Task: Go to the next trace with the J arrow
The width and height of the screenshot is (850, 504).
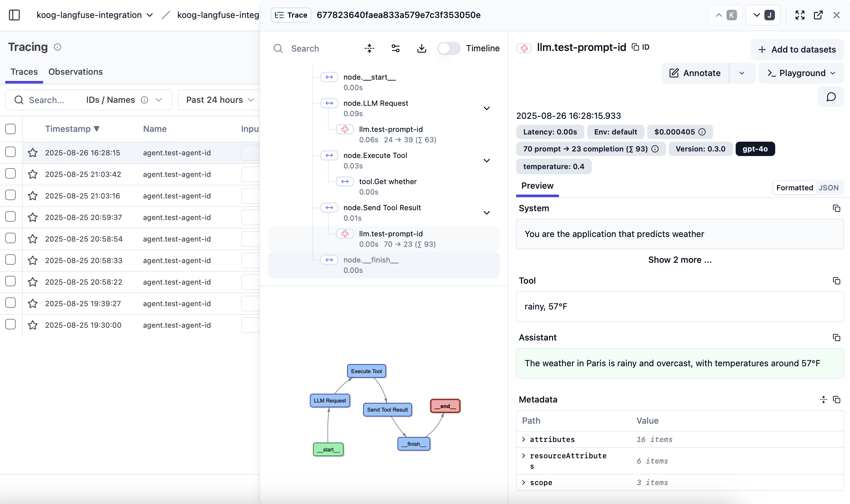Action: point(763,15)
